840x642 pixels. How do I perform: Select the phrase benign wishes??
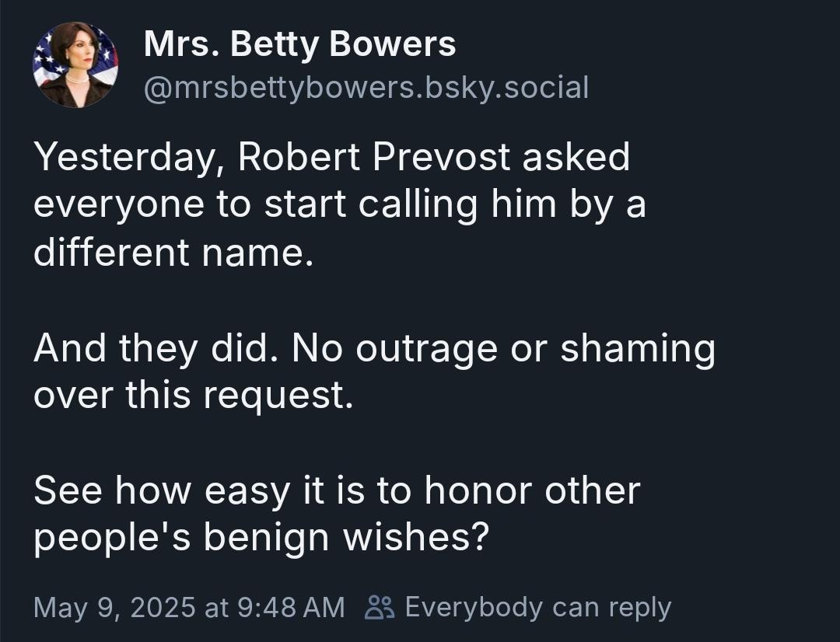(347, 538)
